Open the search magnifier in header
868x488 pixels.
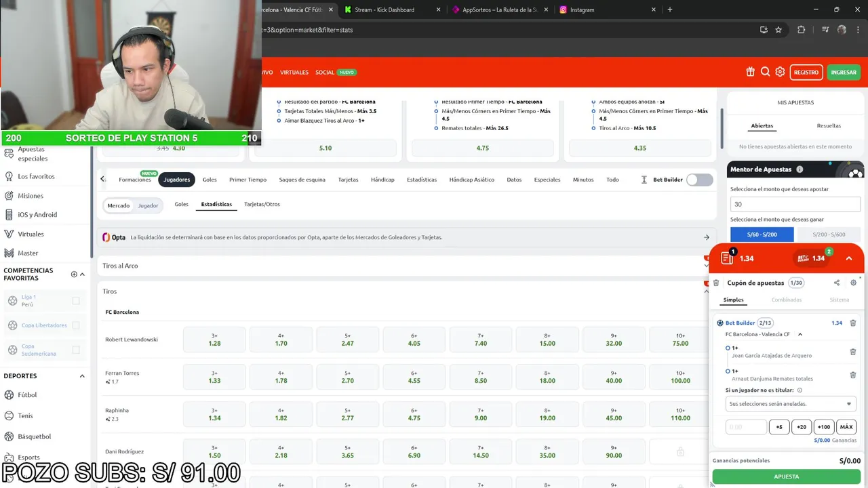(765, 72)
